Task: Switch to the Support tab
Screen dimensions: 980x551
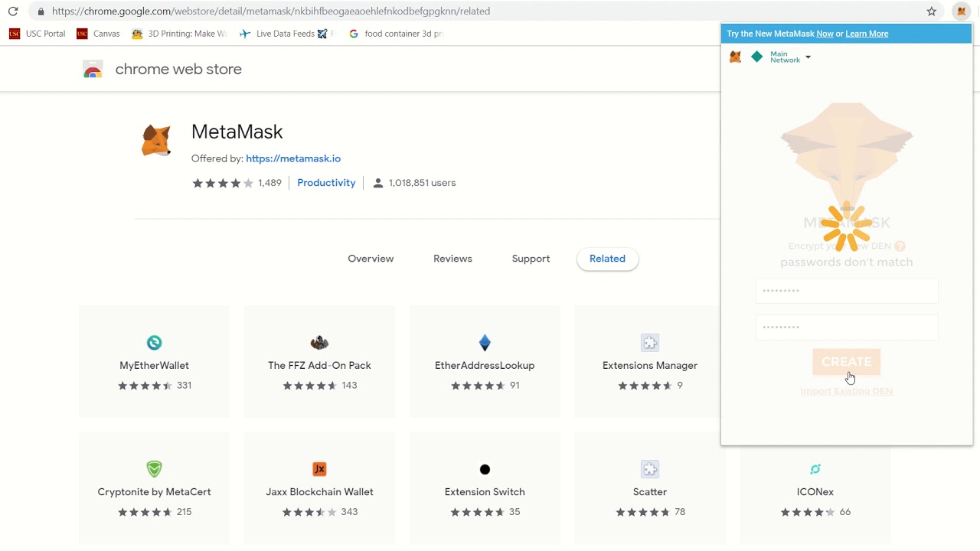Action: pos(531,259)
